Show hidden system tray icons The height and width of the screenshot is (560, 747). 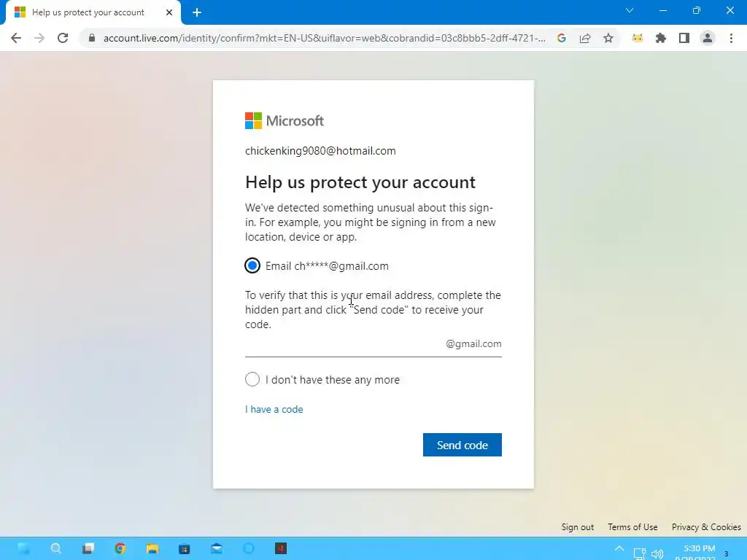coord(619,548)
